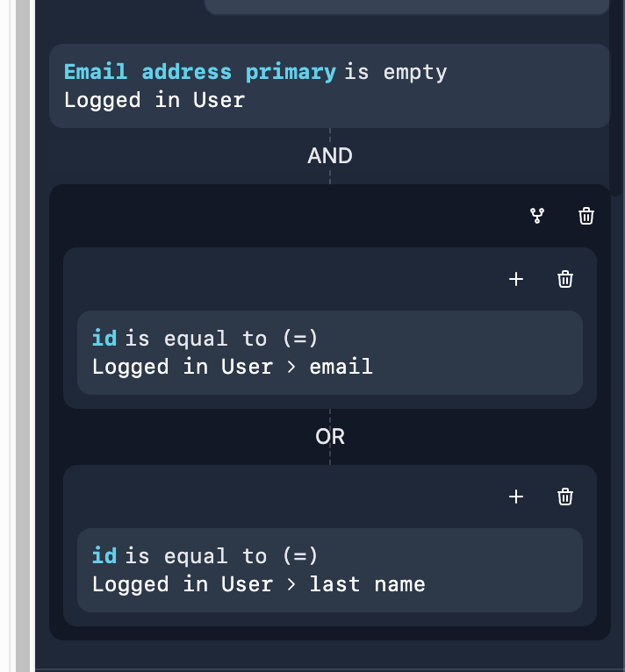
Task: Click the partially visible card at the top
Action: coord(406,7)
